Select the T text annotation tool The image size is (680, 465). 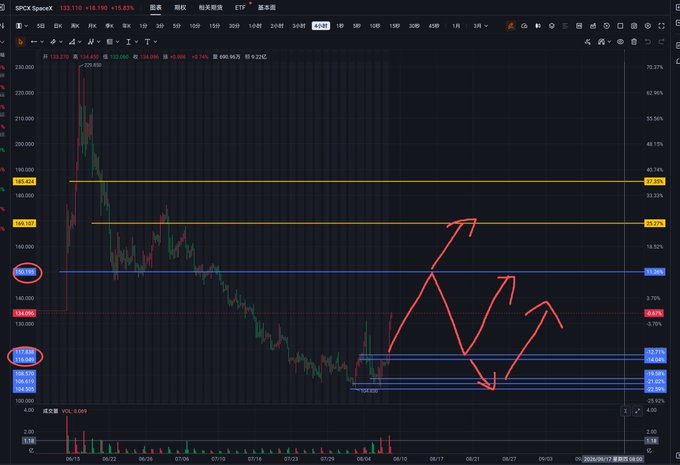[x=147, y=42]
